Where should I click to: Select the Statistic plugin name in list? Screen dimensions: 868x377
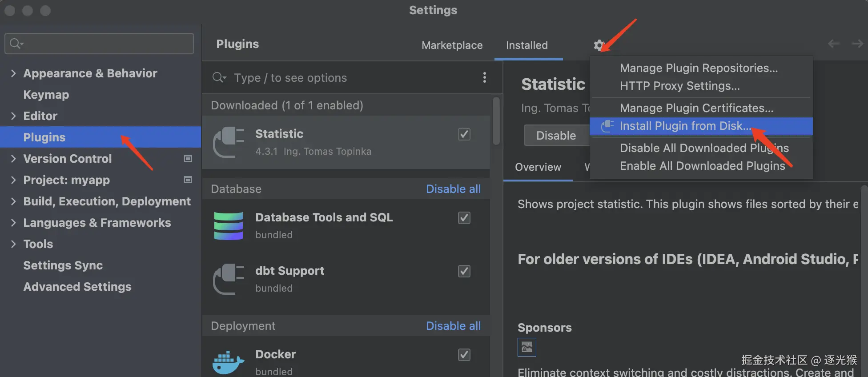(279, 134)
